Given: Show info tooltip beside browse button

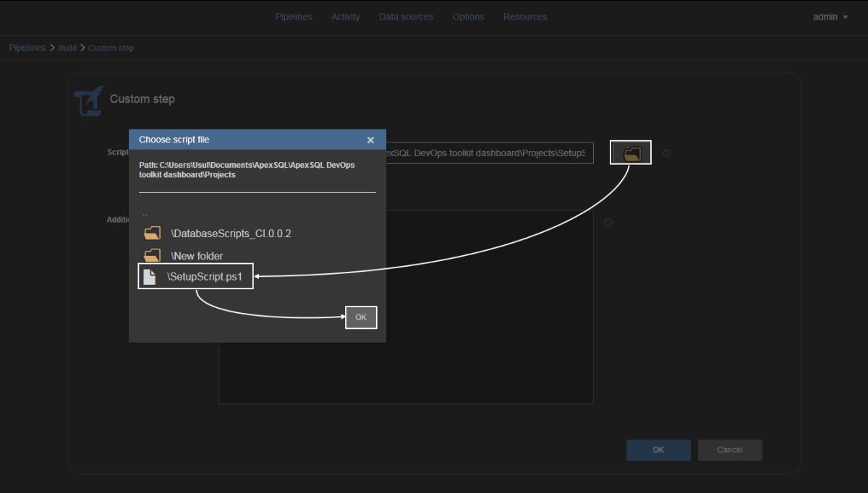Looking at the screenshot, I should pos(667,153).
